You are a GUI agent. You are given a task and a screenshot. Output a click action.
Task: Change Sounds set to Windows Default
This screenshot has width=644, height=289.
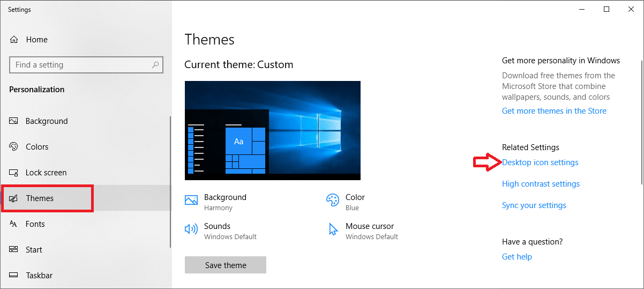221,231
